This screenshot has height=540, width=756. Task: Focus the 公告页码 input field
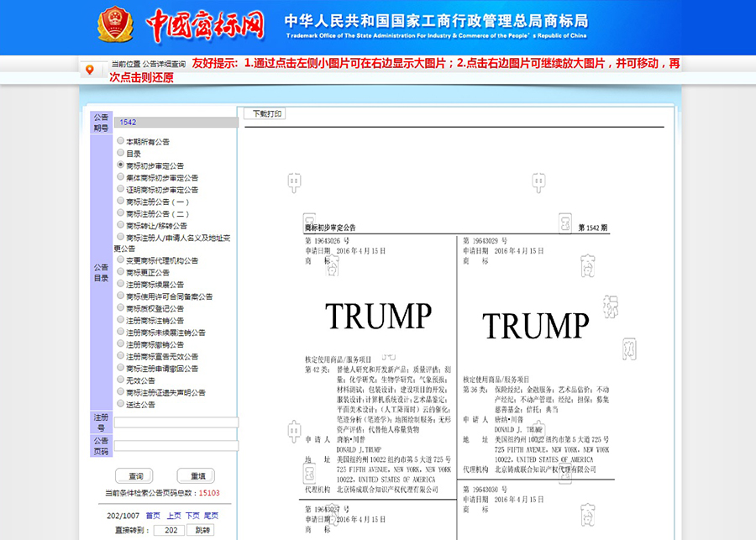(176, 446)
